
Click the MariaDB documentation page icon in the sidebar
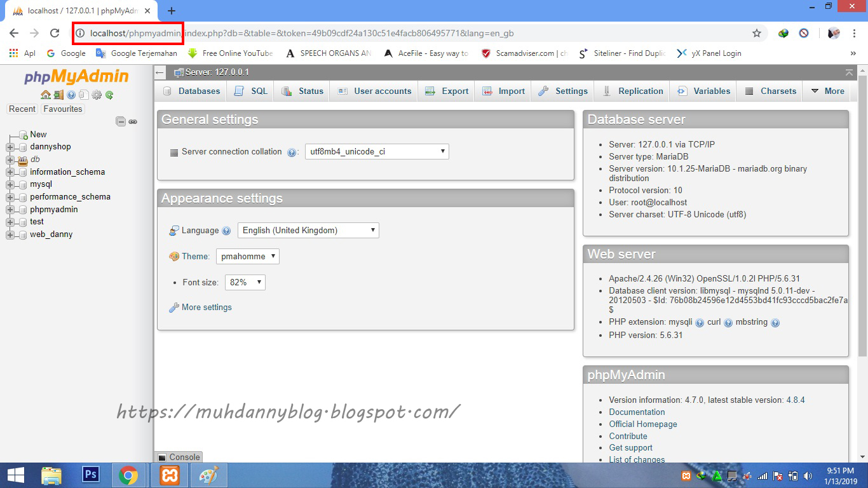click(83, 95)
